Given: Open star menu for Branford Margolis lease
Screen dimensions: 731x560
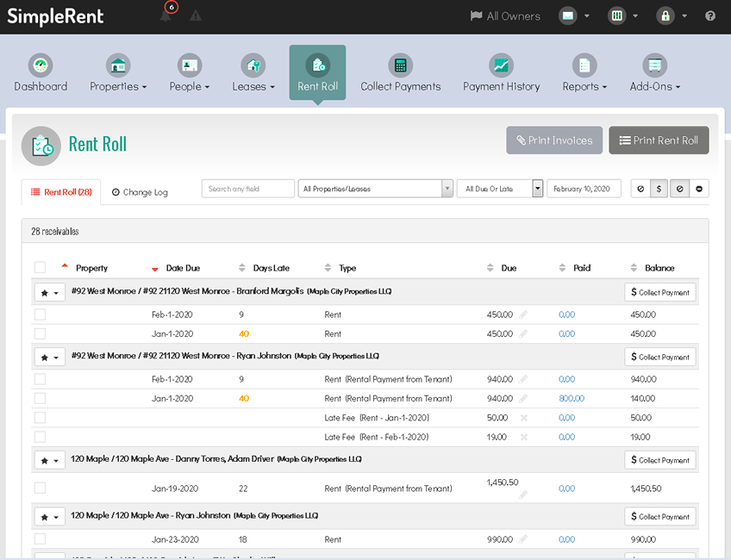Looking at the screenshot, I should coord(49,293).
